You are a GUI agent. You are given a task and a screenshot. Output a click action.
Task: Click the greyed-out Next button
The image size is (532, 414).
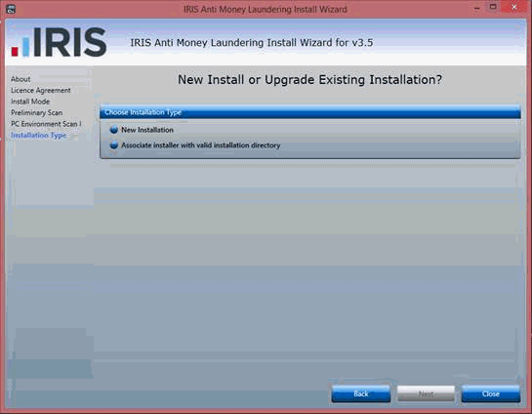coord(426,393)
